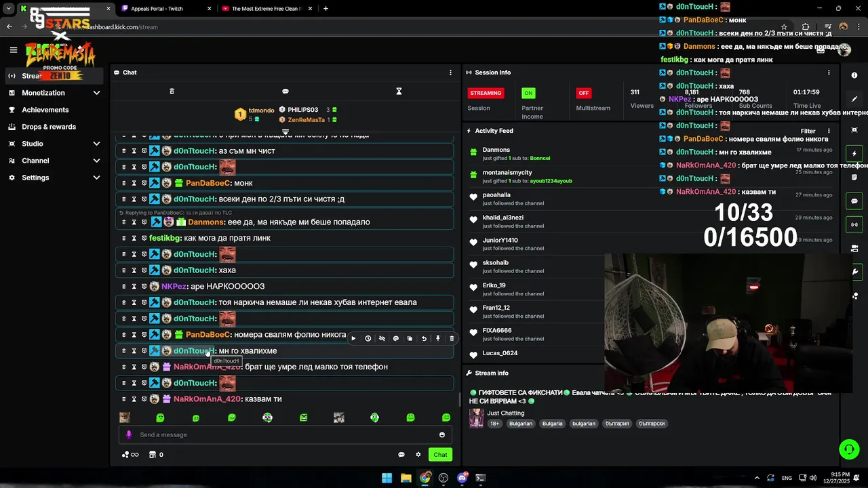Click the Just Chatting category link
Screen dimensions: 868x488
506,413
